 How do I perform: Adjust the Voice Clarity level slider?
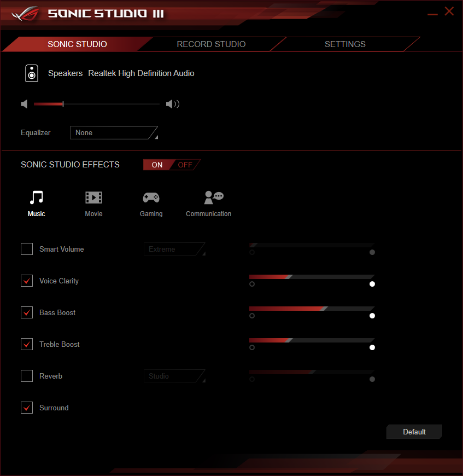point(312,277)
